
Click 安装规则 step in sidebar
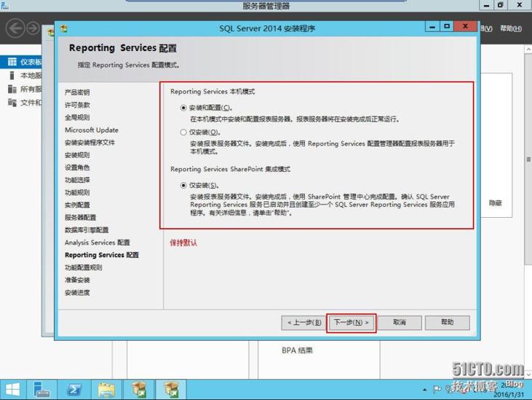tap(77, 155)
